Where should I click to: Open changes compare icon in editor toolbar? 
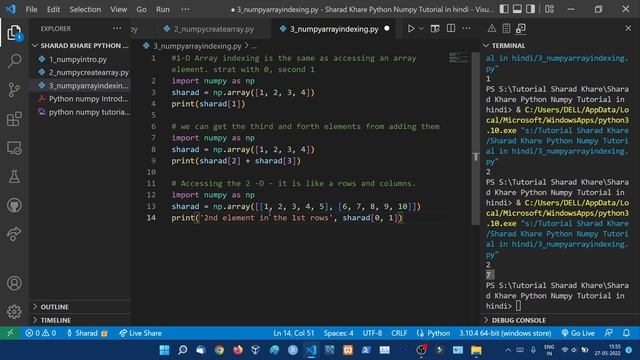[x=435, y=29]
